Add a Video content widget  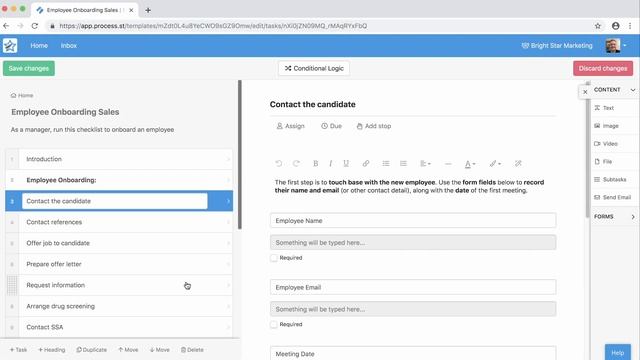point(606,144)
